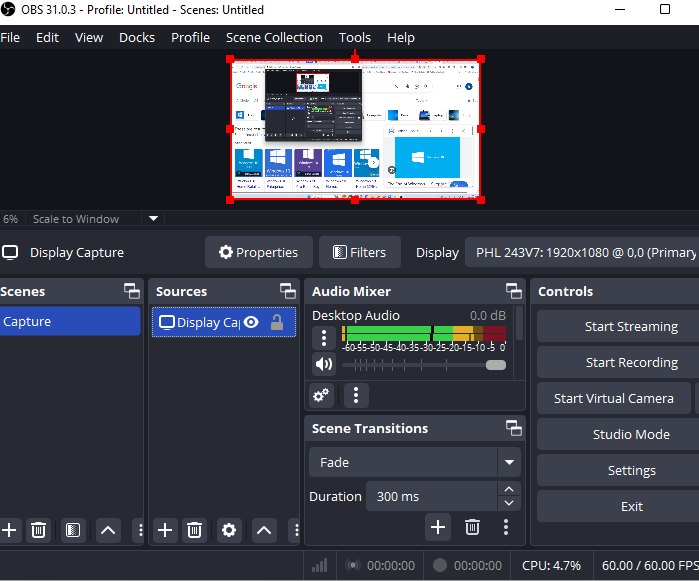Screen dimensions: 699x581
Task: Open transition properties menu
Action: pyautogui.click(x=506, y=527)
